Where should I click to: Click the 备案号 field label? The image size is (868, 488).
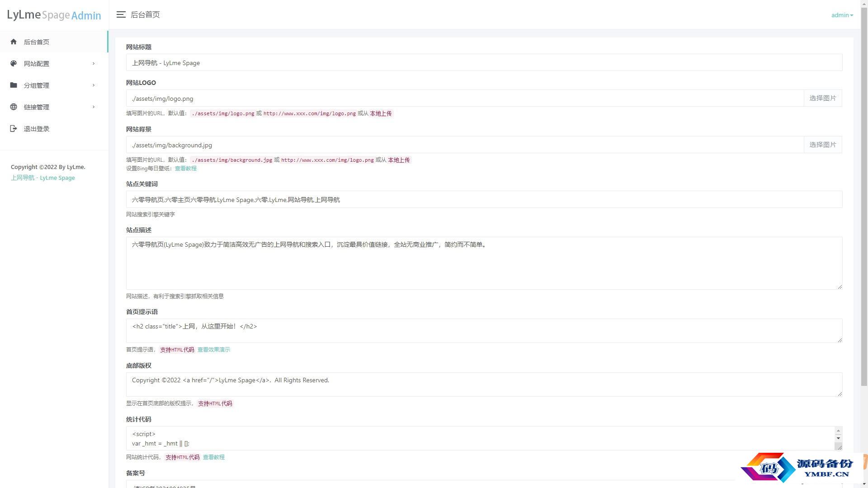point(136,473)
